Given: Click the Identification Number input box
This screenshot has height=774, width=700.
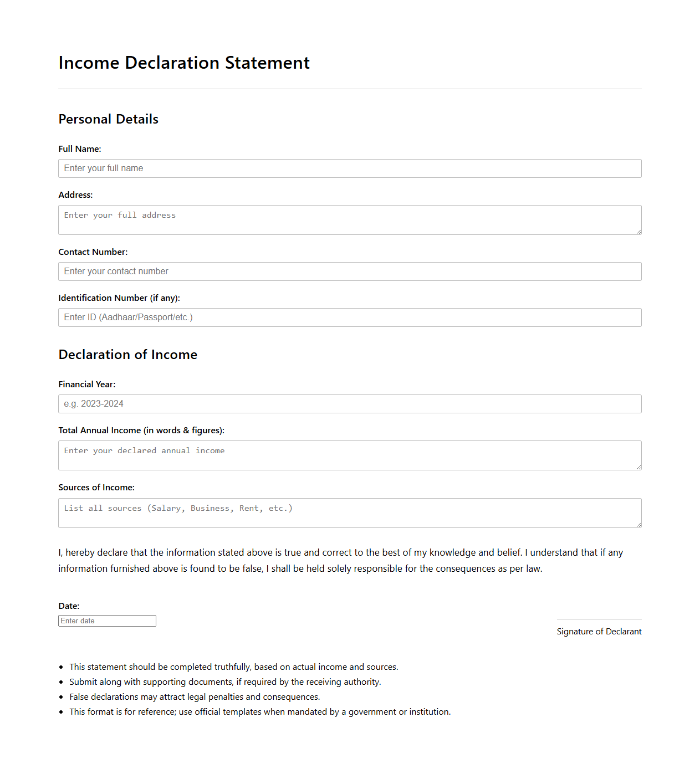Looking at the screenshot, I should [349, 317].
